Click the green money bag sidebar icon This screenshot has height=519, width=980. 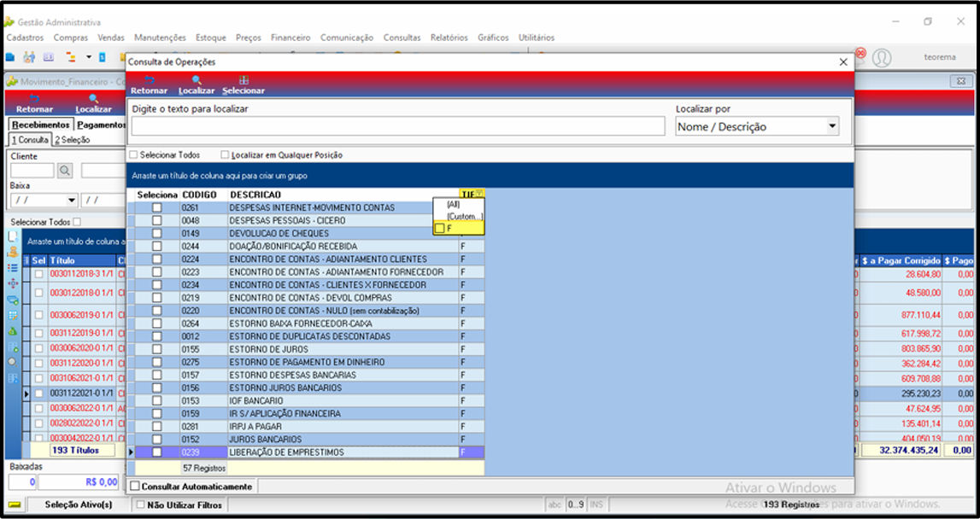[x=13, y=331]
